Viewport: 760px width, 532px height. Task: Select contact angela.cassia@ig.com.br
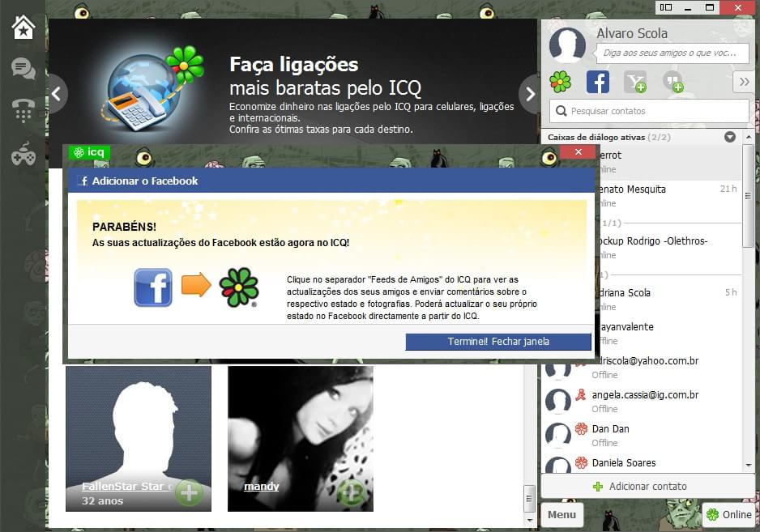[x=642, y=401]
